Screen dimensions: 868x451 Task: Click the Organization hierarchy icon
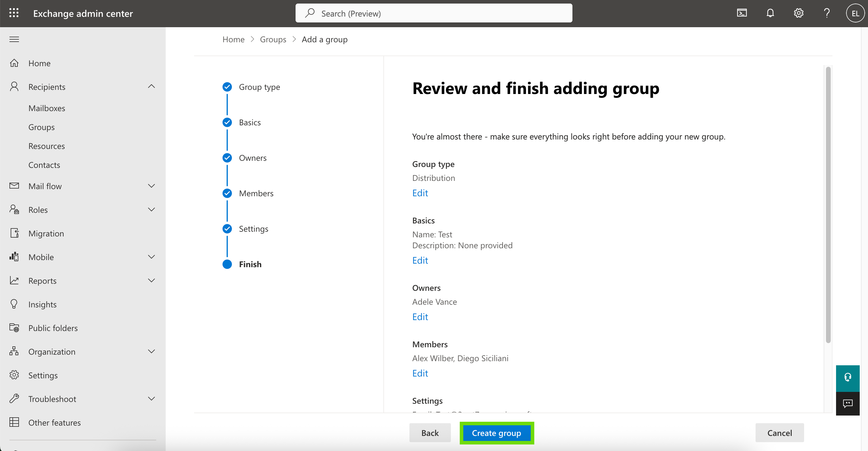tap(14, 351)
